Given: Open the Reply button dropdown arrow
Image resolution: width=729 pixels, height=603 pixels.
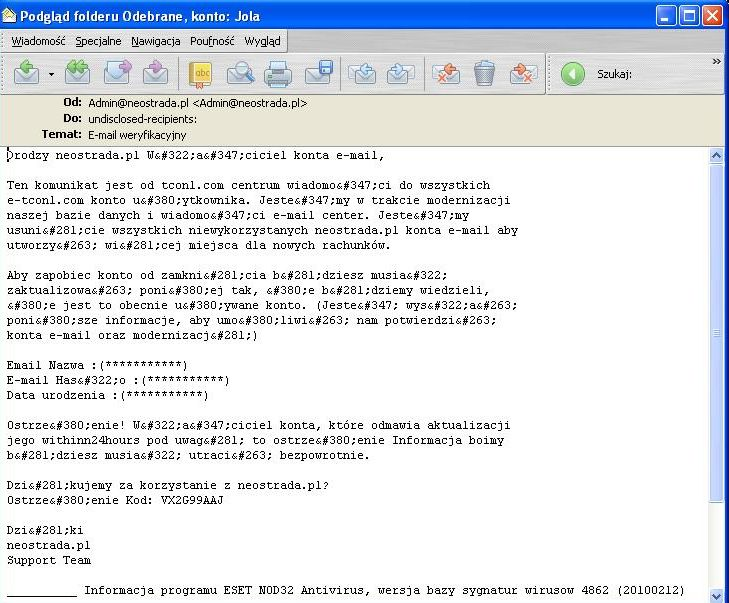Looking at the screenshot, I should click(51, 74).
